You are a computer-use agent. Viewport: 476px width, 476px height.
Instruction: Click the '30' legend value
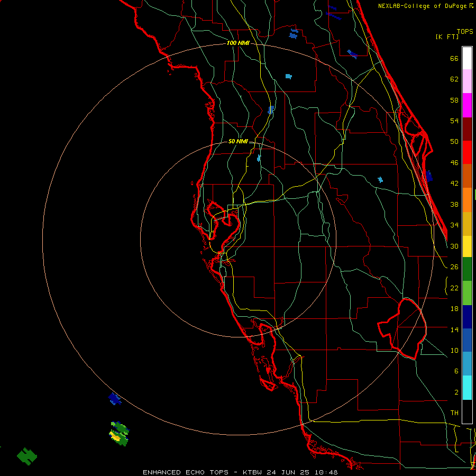coord(454,246)
